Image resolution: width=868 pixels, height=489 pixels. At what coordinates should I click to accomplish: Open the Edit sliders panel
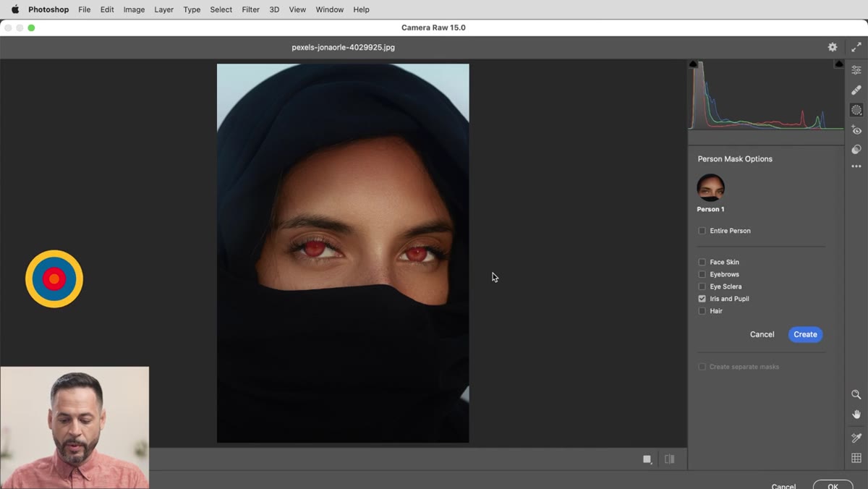856,70
